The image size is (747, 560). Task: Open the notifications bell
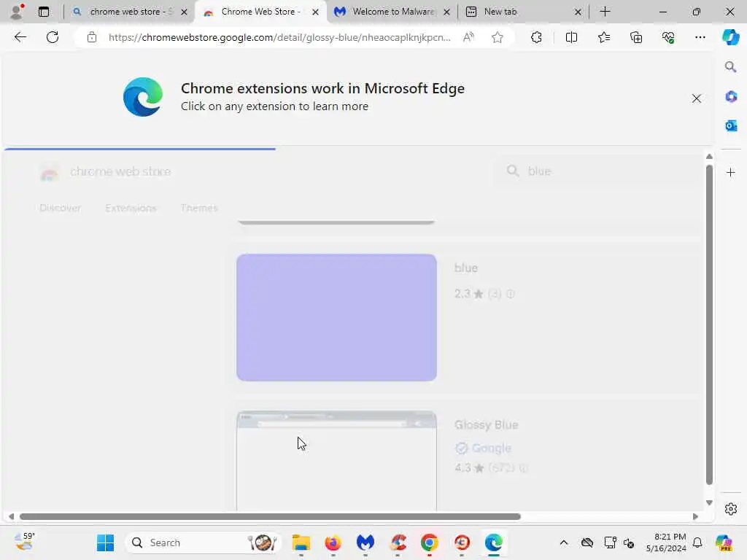click(x=697, y=542)
